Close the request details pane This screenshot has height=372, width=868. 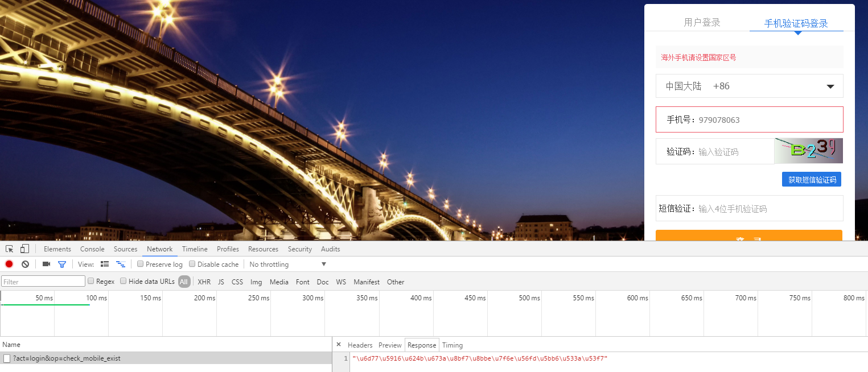[339, 345]
